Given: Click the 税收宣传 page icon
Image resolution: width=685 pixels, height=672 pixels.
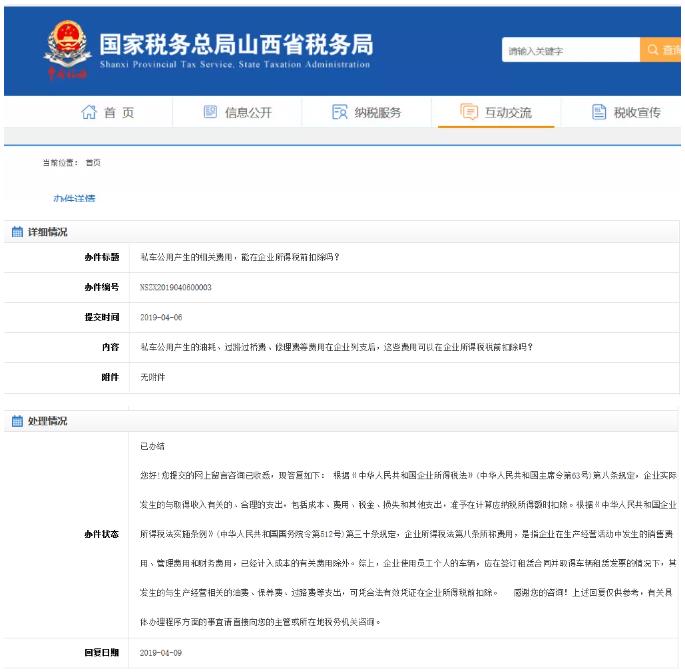Looking at the screenshot, I should coord(599,112).
